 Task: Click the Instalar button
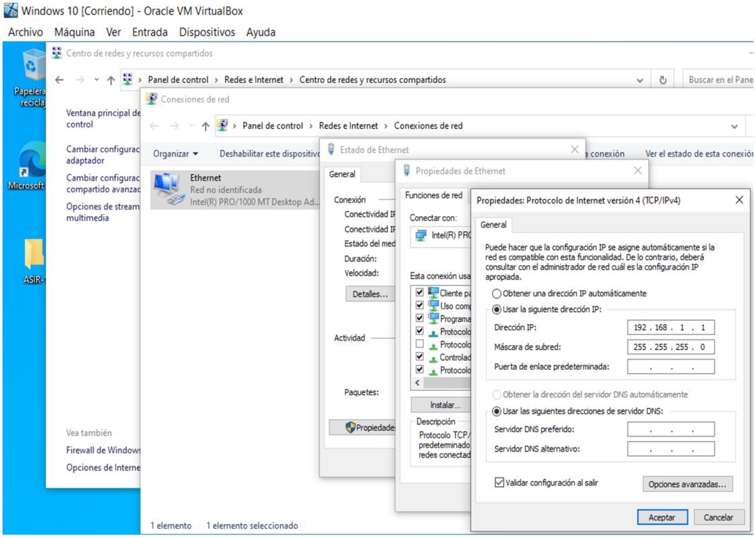point(441,405)
